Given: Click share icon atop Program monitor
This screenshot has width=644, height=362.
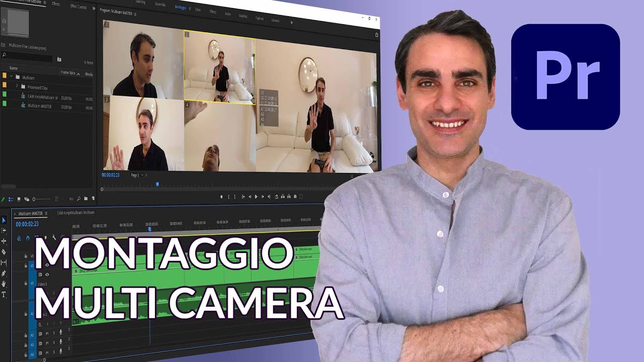Looking at the screenshot, I should (x=376, y=35).
